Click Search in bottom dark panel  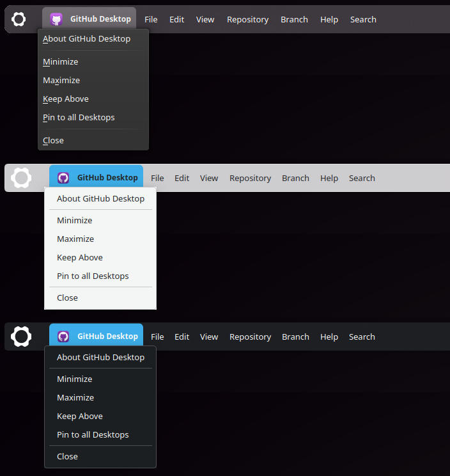[x=362, y=337]
